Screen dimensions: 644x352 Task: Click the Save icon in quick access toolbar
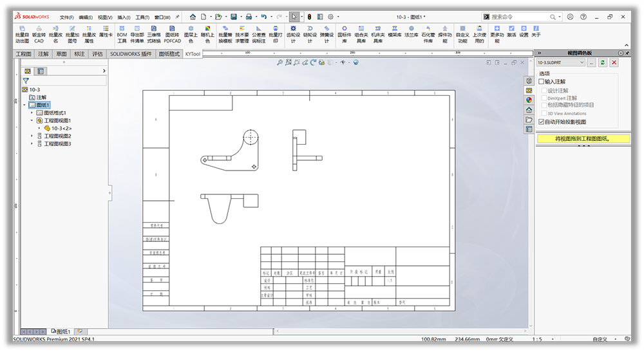233,17
